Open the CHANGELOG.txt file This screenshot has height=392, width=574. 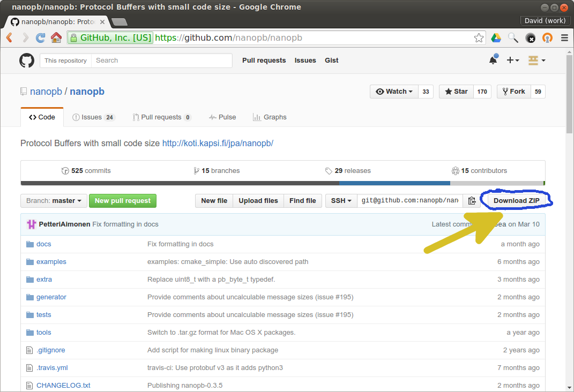(63, 386)
